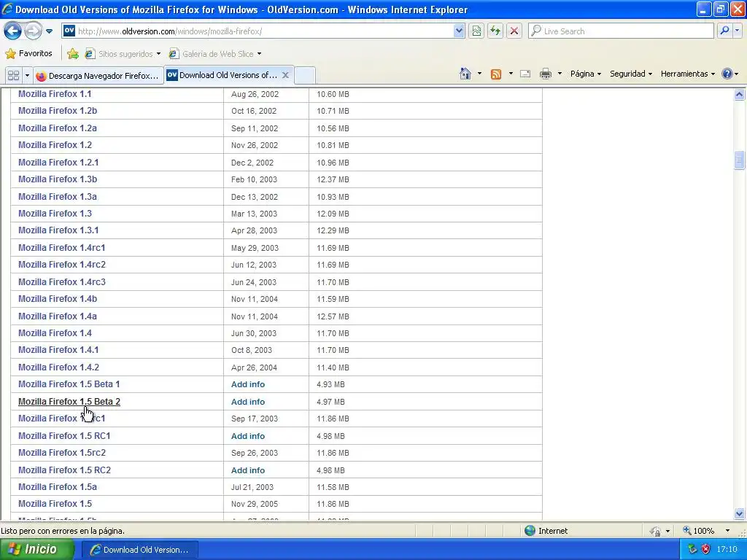
Task: Click the OV site favicon in address bar
Action: click(69, 31)
